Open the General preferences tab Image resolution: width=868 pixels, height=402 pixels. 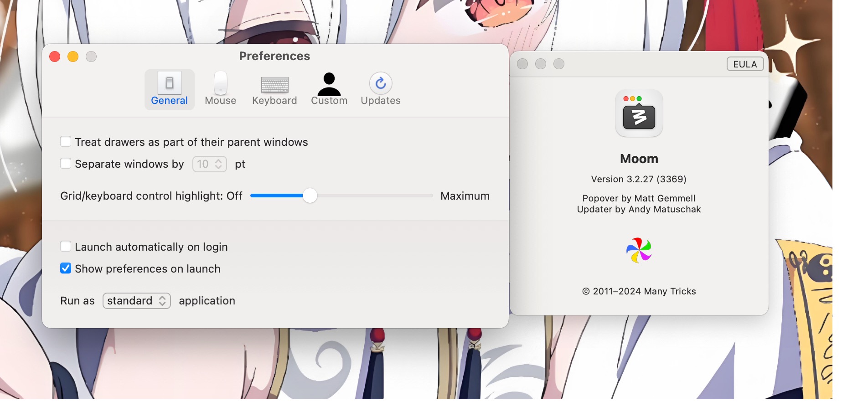(169, 89)
